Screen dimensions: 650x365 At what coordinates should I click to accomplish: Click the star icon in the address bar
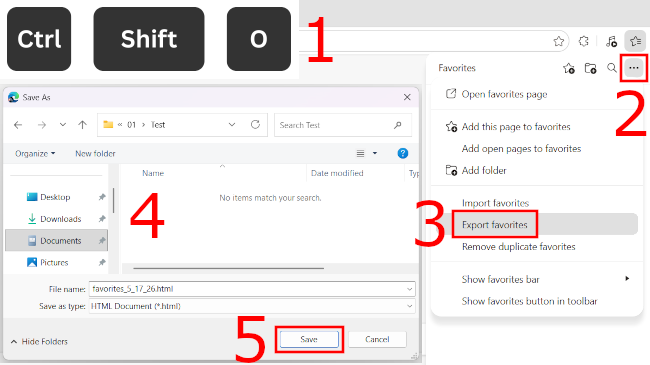click(x=558, y=41)
